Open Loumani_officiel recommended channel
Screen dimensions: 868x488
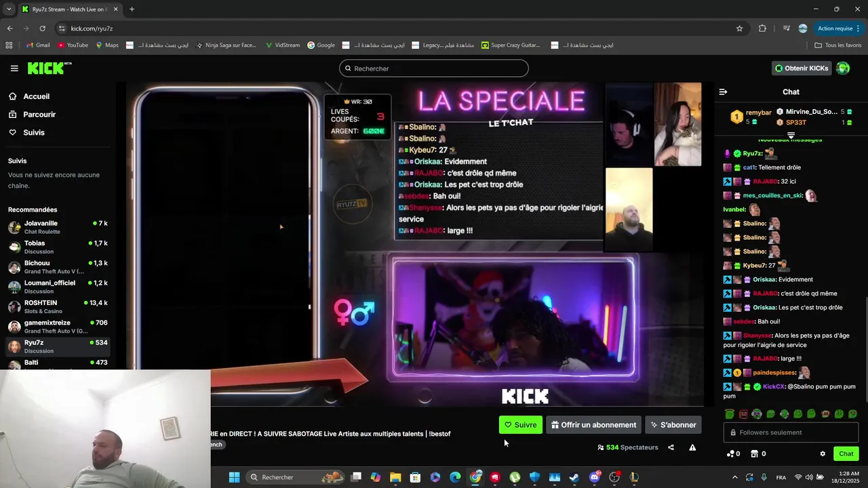[x=58, y=287]
